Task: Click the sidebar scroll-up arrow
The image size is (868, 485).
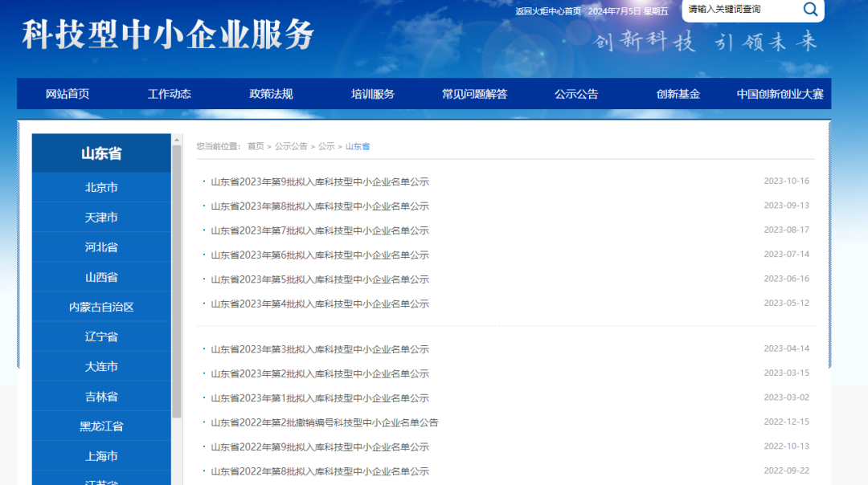Action: click(x=177, y=140)
